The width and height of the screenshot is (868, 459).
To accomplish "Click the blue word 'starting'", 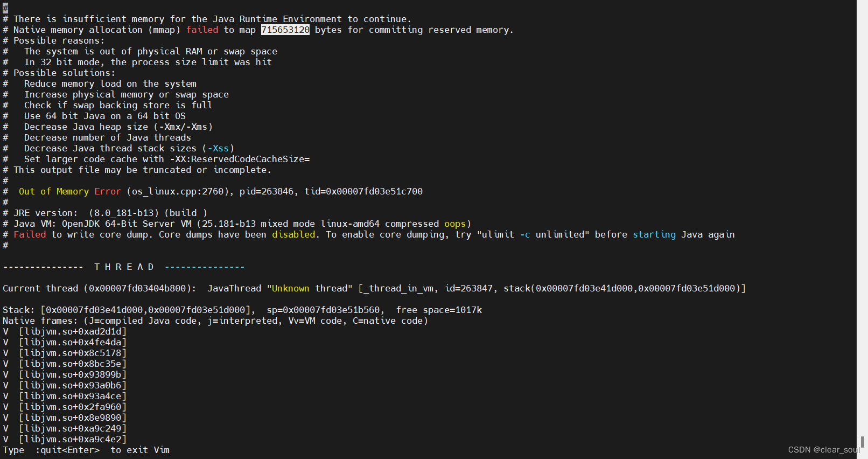I will coord(654,234).
